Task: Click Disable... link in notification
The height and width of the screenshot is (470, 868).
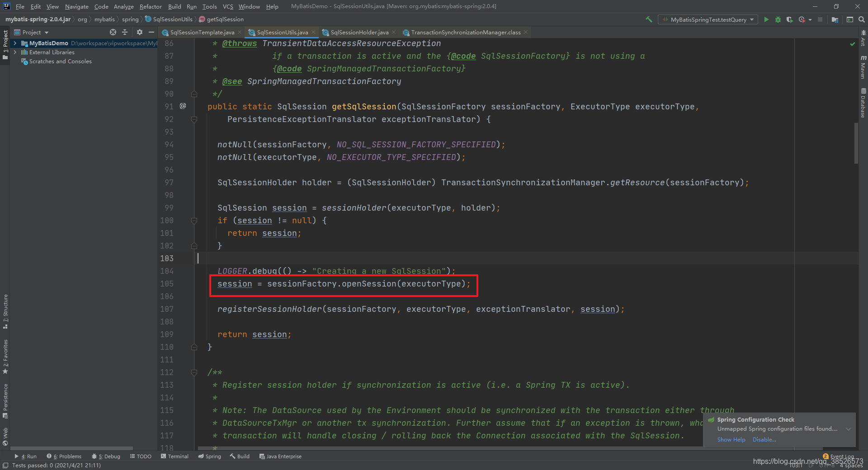Action: pos(764,440)
